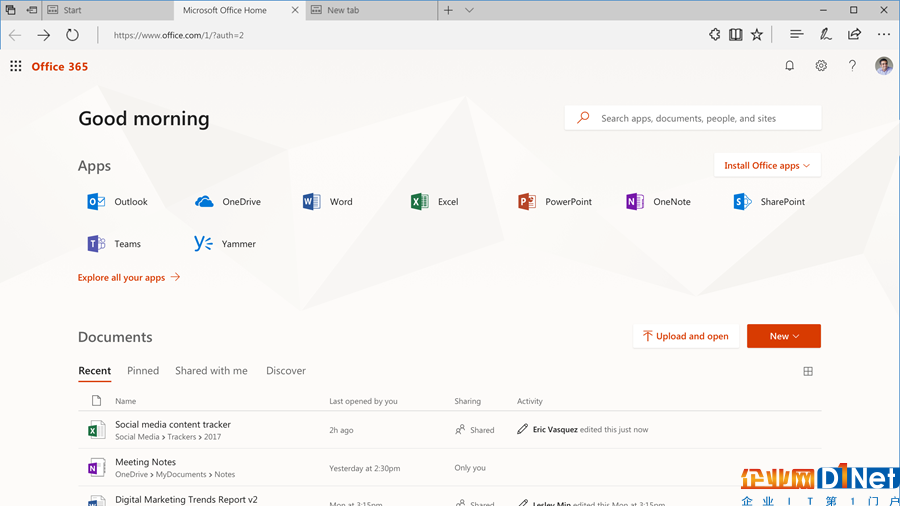Viewport: 900px width, 506px height.
Task: Launch the OneNote app
Action: 658,202
